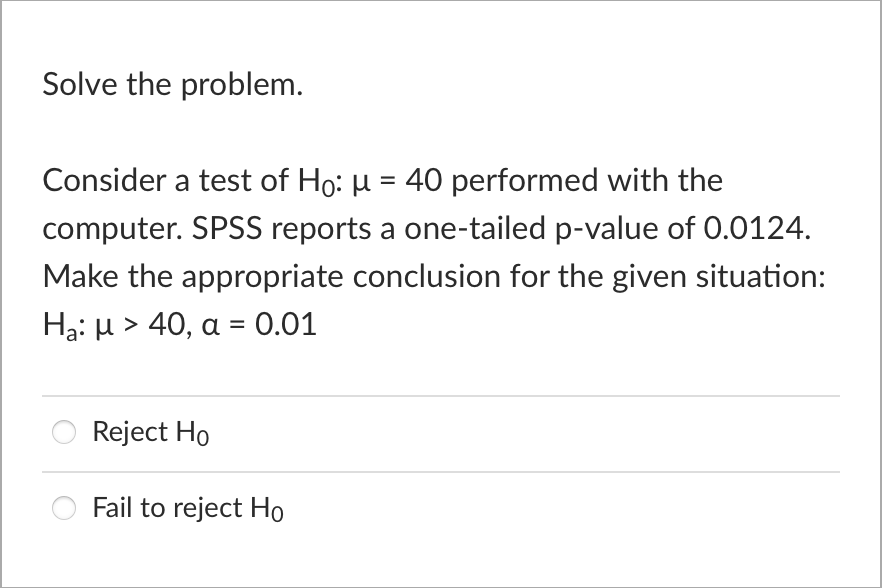Click the word Make in the question
This screenshot has height=588, width=882.
pos(80,276)
